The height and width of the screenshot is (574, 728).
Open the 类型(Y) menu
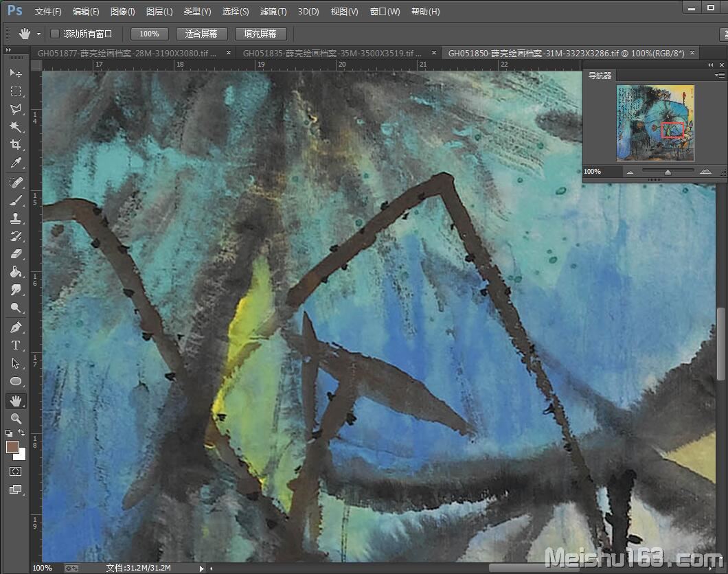pos(197,12)
